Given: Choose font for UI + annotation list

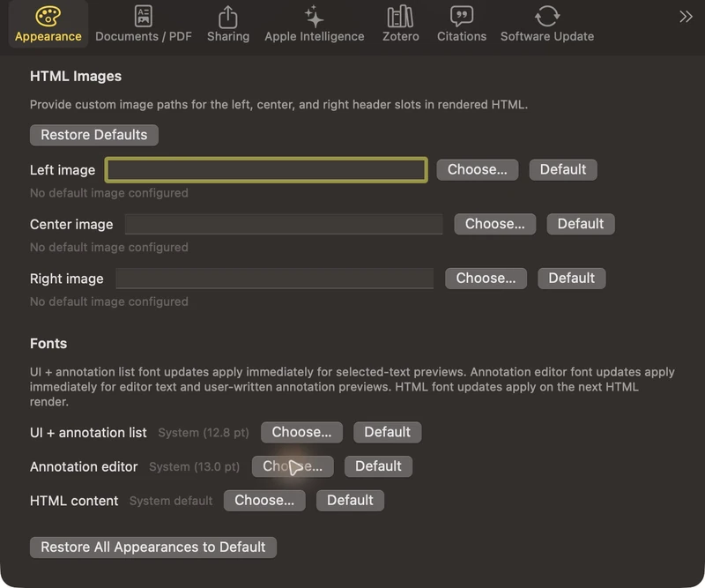Looking at the screenshot, I should (301, 432).
